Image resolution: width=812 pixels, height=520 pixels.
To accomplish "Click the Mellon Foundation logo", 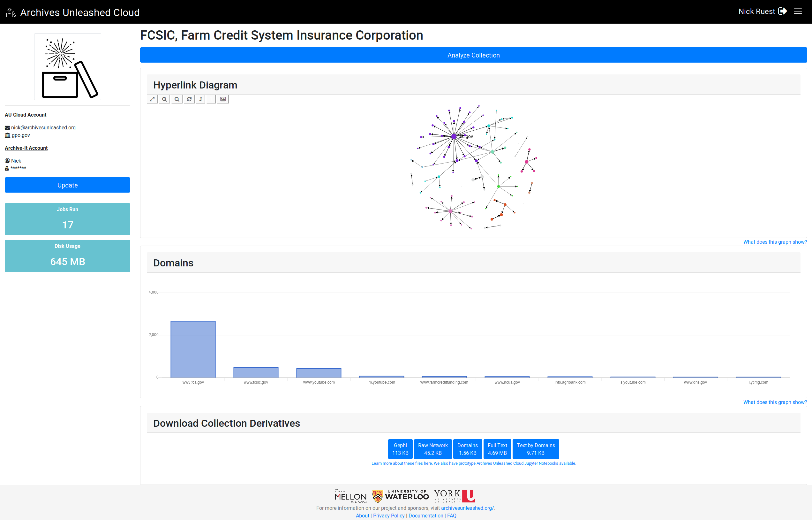I will click(350, 496).
